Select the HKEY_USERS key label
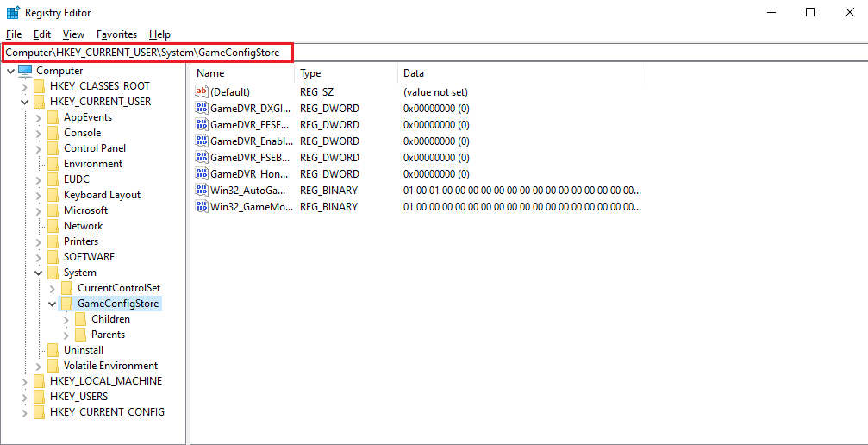The width and height of the screenshot is (868, 445). (78, 397)
